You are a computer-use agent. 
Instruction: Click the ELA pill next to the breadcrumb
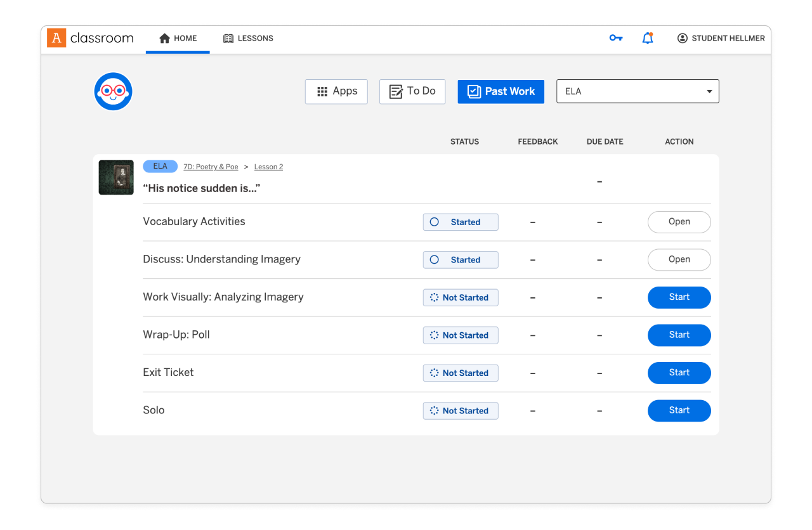pyautogui.click(x=160, y=166)
